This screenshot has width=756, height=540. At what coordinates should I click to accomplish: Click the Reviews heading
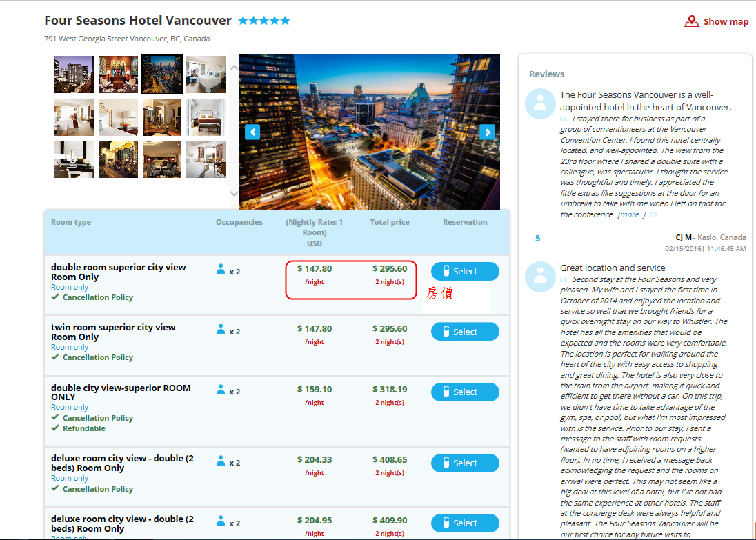coord(546,74)
